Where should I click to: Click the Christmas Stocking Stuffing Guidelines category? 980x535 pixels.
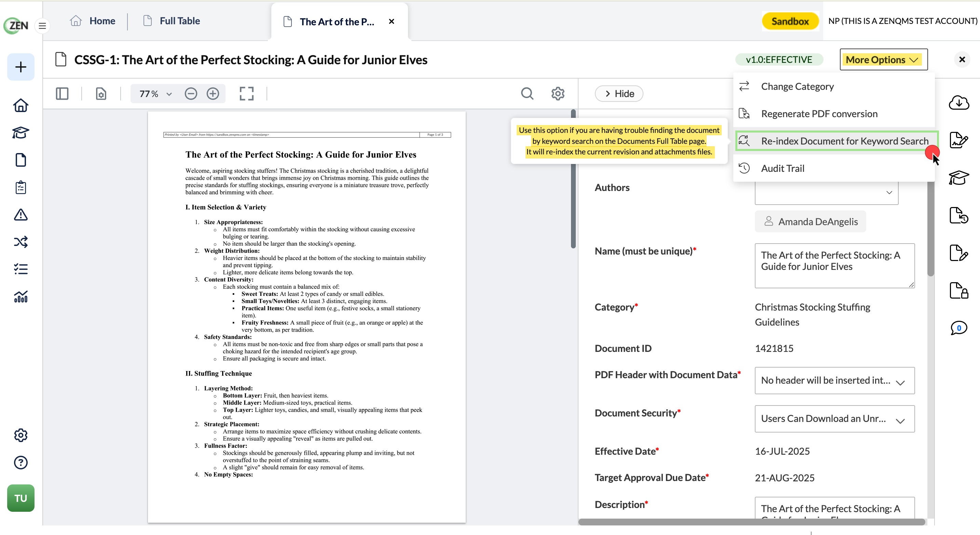812,314
